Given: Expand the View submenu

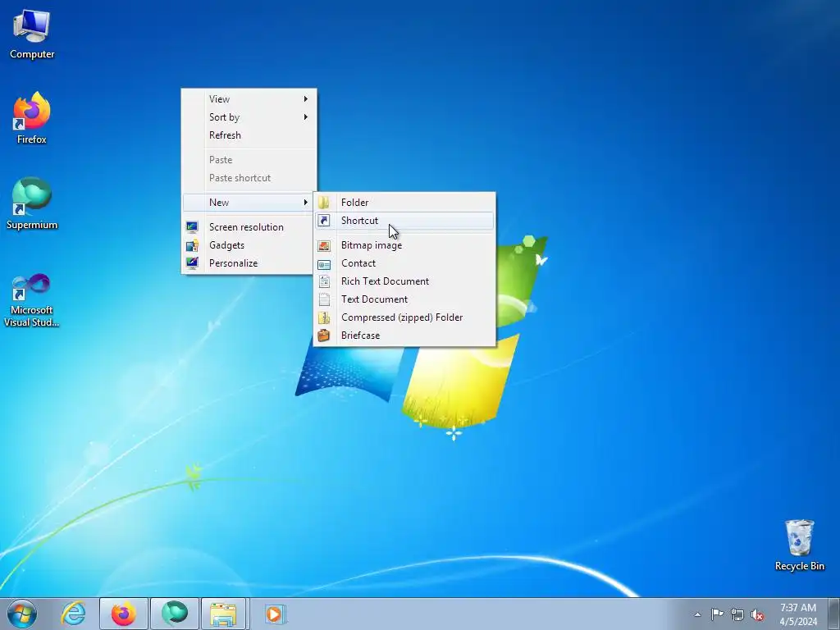Looking at the screenshot, I should pyautogui.click(x=249, y=99).
